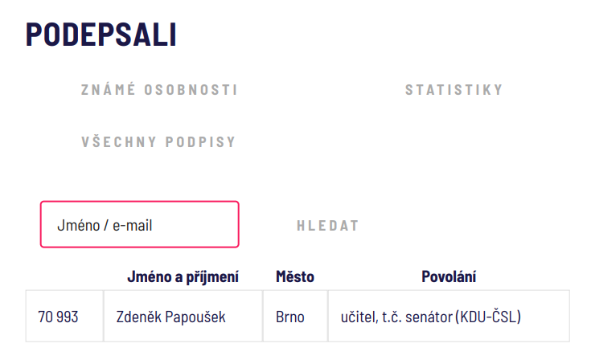
Task: Select signature number 70 993 cell
Action: tap(64, 316)
